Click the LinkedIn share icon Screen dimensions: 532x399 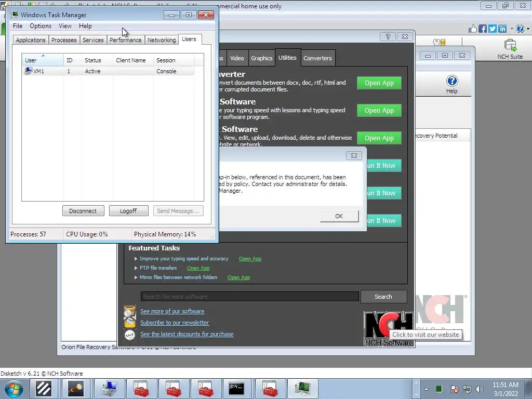502,29
